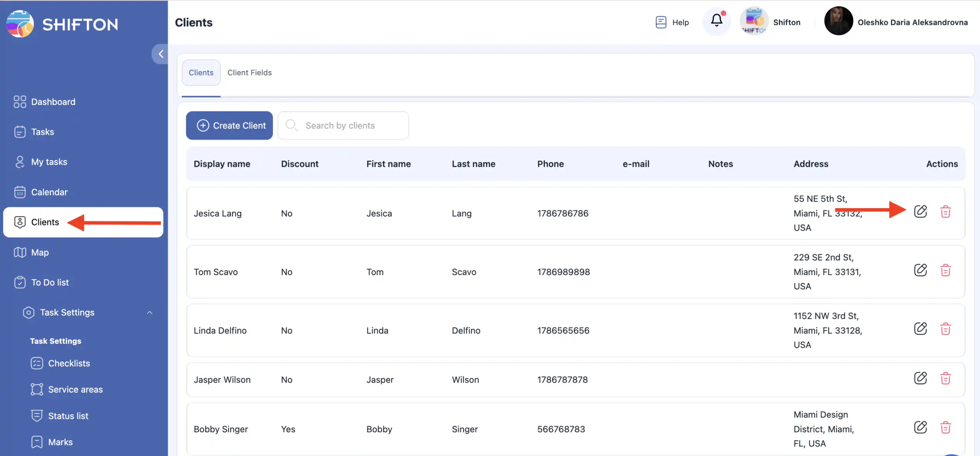Click the notification bell icon
Image resolution: width=980 pixels, height=456 pixels.
[x=716, y=21]
